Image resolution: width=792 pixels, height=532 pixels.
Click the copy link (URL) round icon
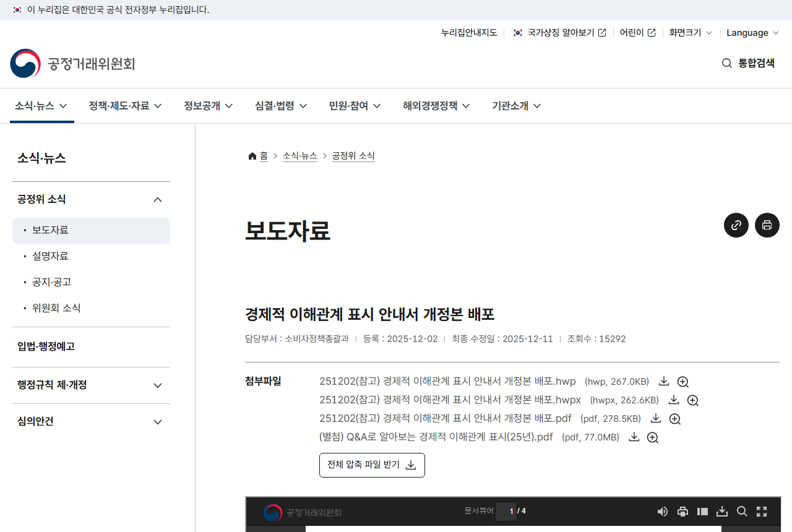736,225
